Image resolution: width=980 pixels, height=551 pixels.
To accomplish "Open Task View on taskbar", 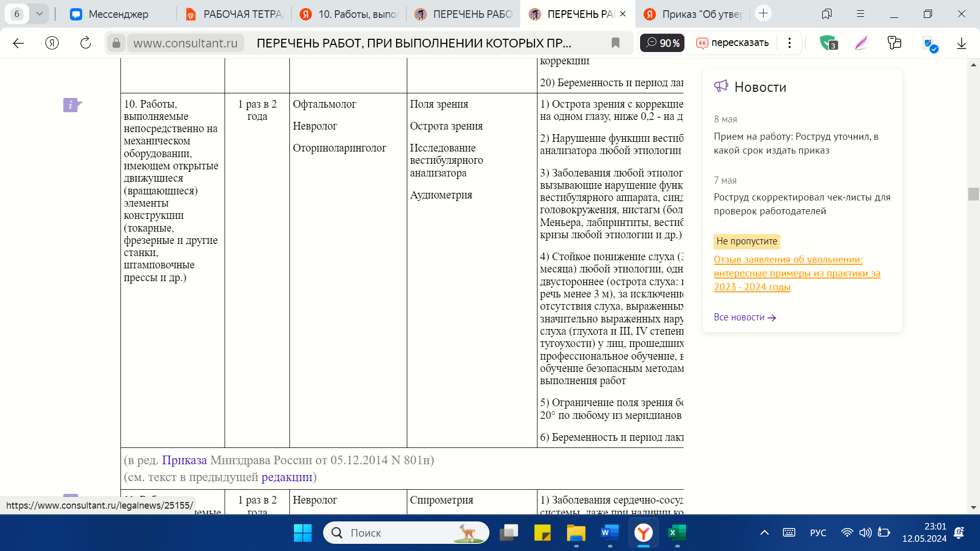I will (509, 533).
